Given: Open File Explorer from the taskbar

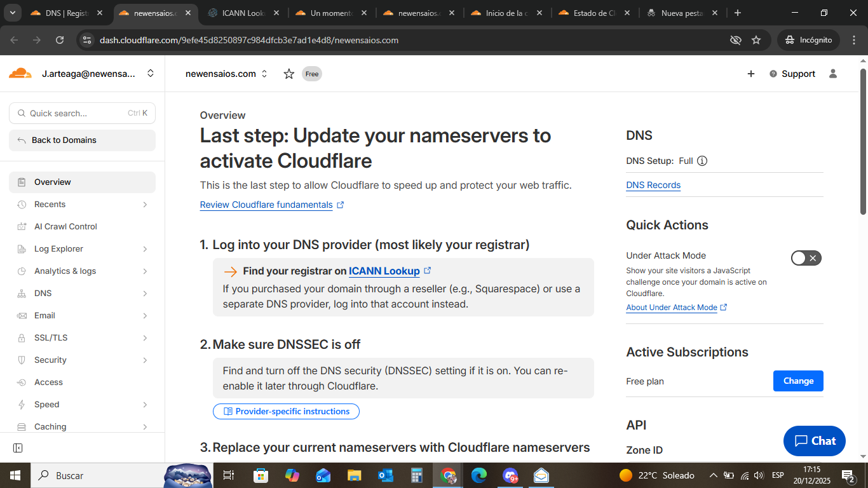Looking at the screenshot, I should [355, 475].
